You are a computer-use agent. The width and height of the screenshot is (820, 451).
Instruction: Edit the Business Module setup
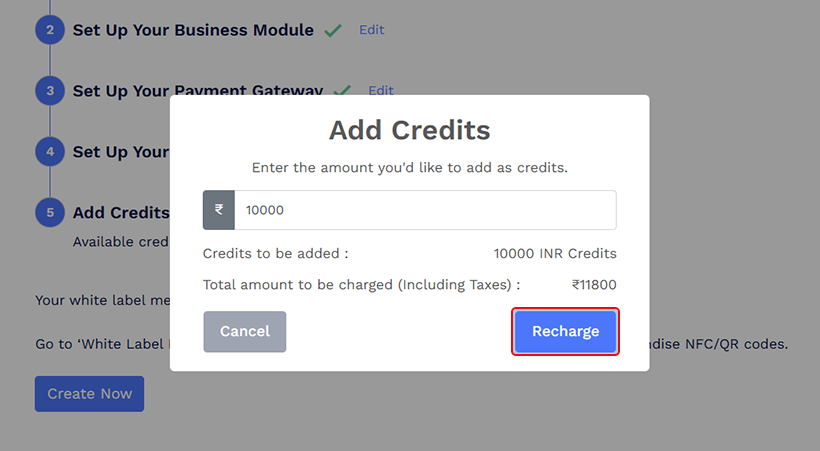pos(371,30)
